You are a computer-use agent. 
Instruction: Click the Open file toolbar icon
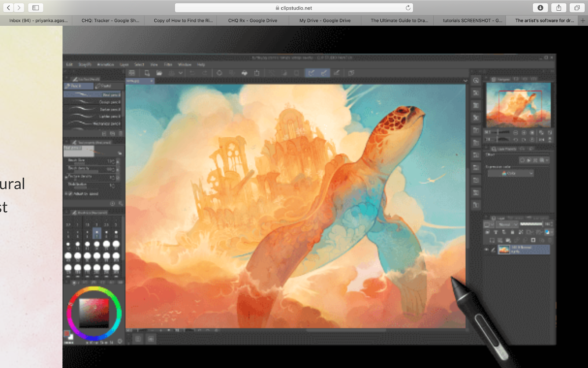click(x=159, y=73)
